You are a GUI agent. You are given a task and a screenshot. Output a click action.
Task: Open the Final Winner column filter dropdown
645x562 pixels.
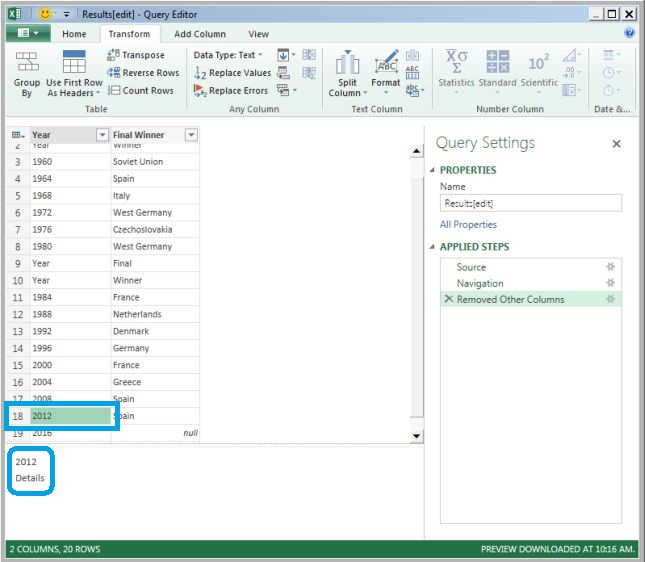[191, 135]
